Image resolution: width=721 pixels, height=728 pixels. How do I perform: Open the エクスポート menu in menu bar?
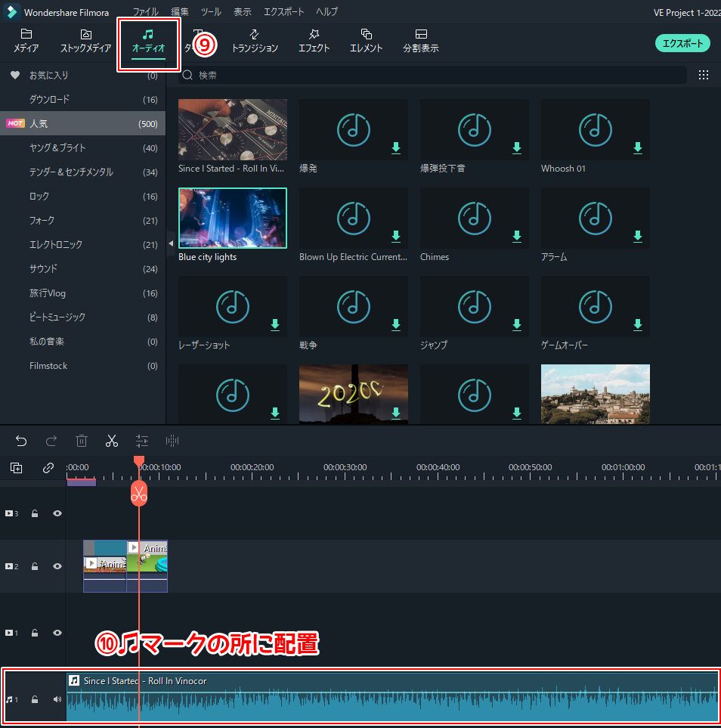click(283, 12)
